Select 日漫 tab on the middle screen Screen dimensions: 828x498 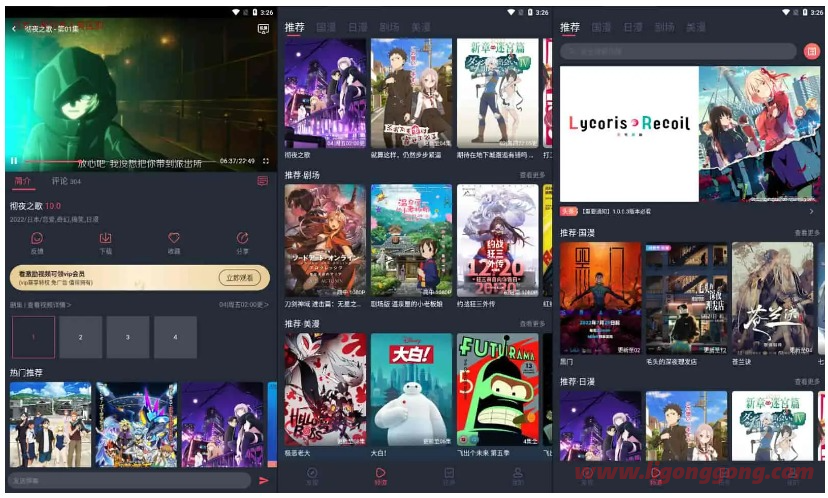point(357,27)
